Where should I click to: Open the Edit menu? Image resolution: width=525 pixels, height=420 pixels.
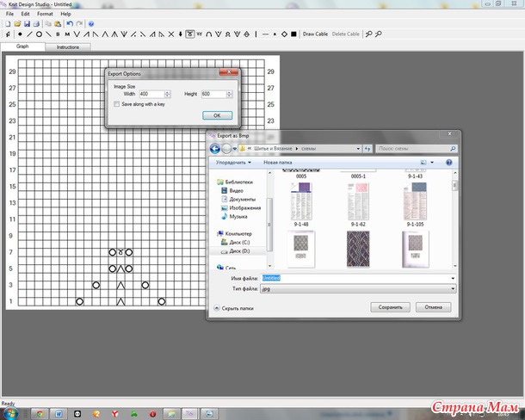point(26,14)
